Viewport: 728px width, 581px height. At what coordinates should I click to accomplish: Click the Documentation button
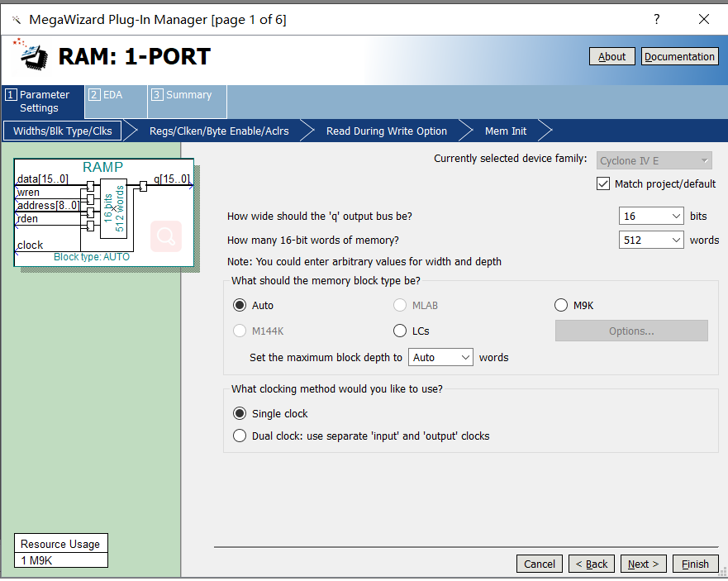(x=679, y=56)
